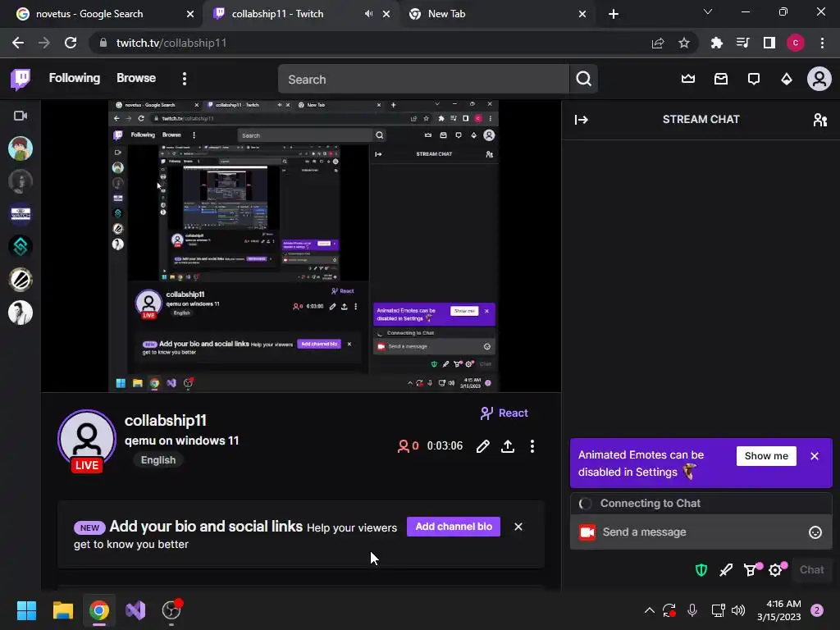Open the first followed channel avatar with green shirt

coord(21,148)
